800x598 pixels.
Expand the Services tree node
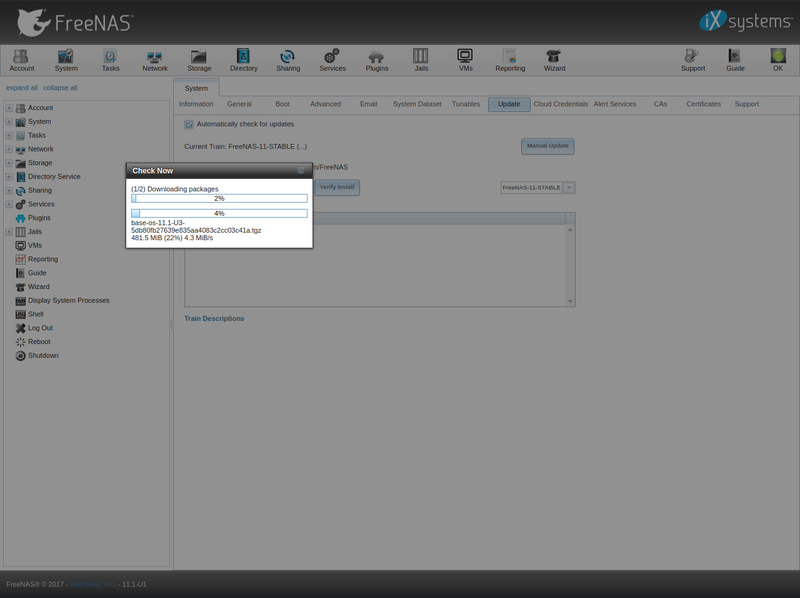(9, 205)
